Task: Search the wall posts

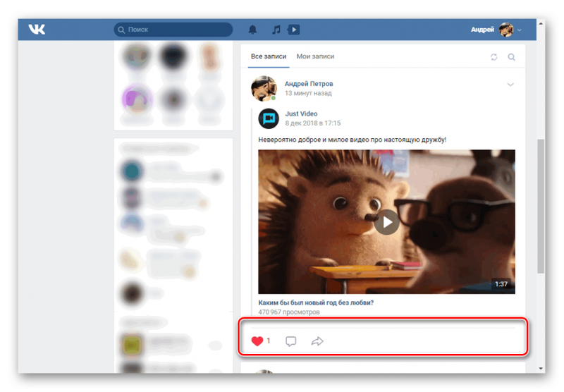Action: (512, 57)
